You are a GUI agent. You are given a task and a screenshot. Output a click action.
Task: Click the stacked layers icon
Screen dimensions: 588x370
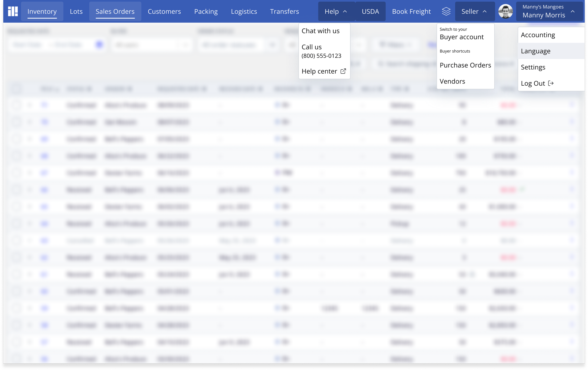click(446, 11)
